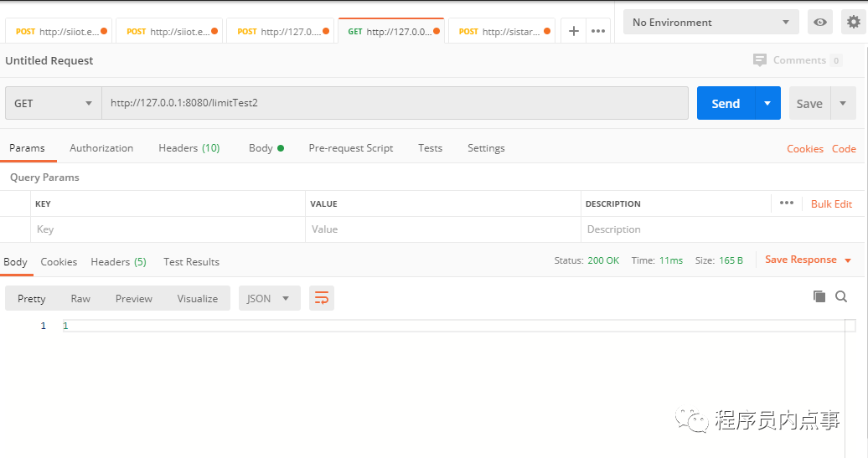
Task: Open the JSON format dropdown
Action: click(x=269, y=299)
